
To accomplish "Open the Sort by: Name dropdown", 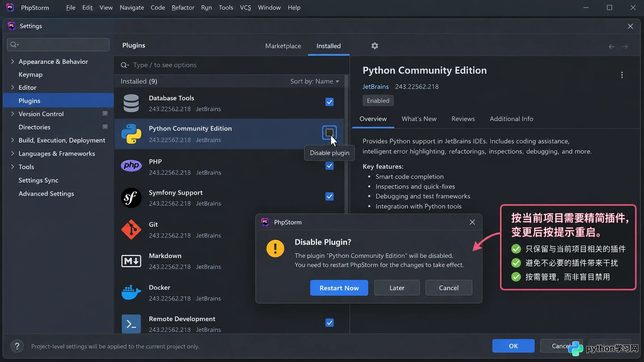I will coord(315,81).
